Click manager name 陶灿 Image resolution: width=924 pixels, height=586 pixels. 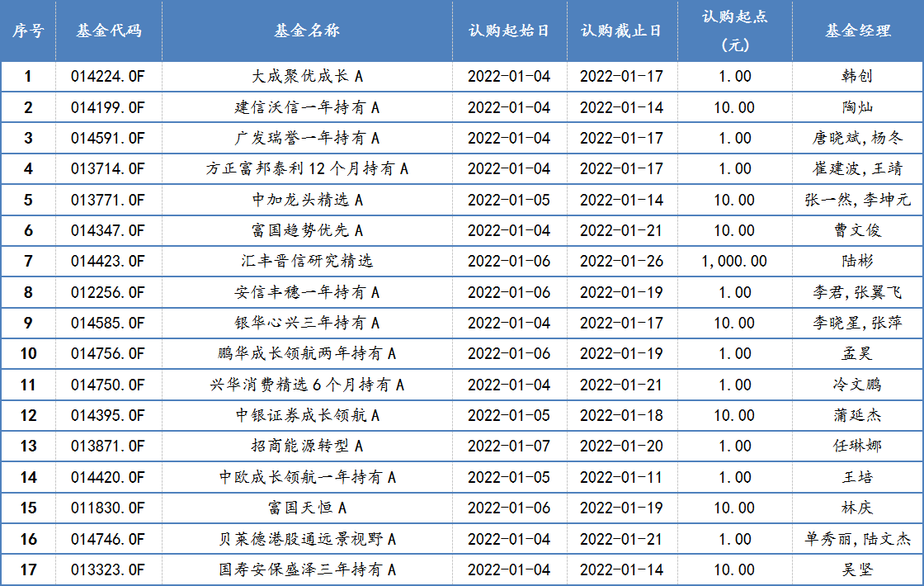(x=857, y=108)
